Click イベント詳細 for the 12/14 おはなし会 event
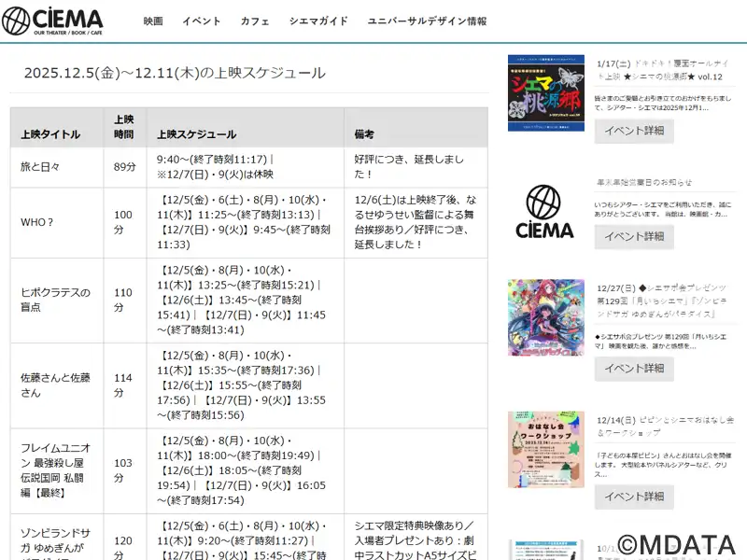Image resolution: width=747 pixels, height=560 pixels. pos(634,497)
